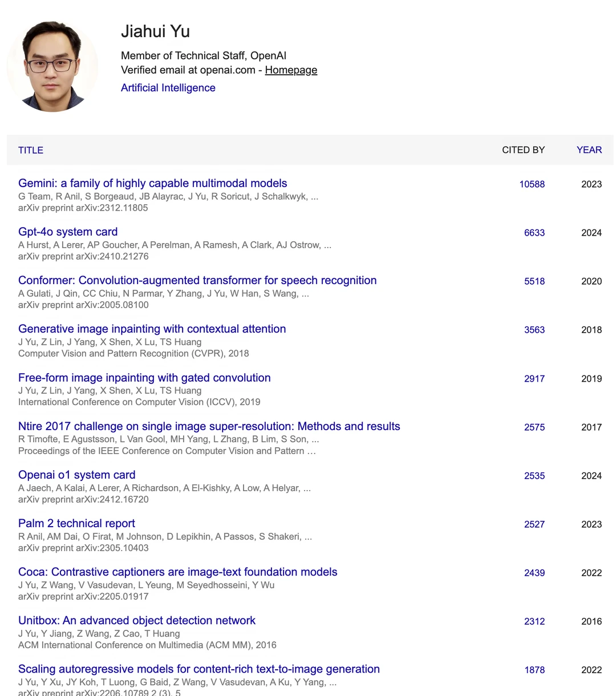616x696 pixels.
Task: View the 2535 citations for o1 card
Action: click(534, 476)
